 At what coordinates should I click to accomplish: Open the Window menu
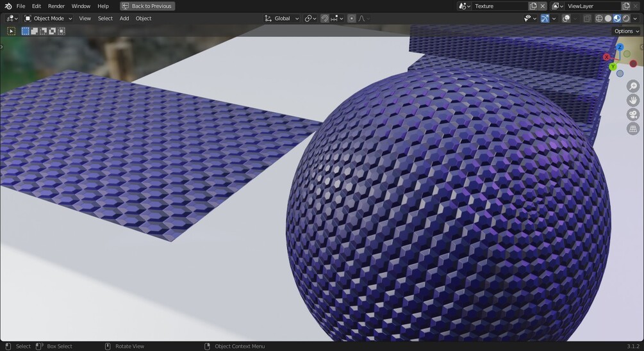tap(81, 6)
